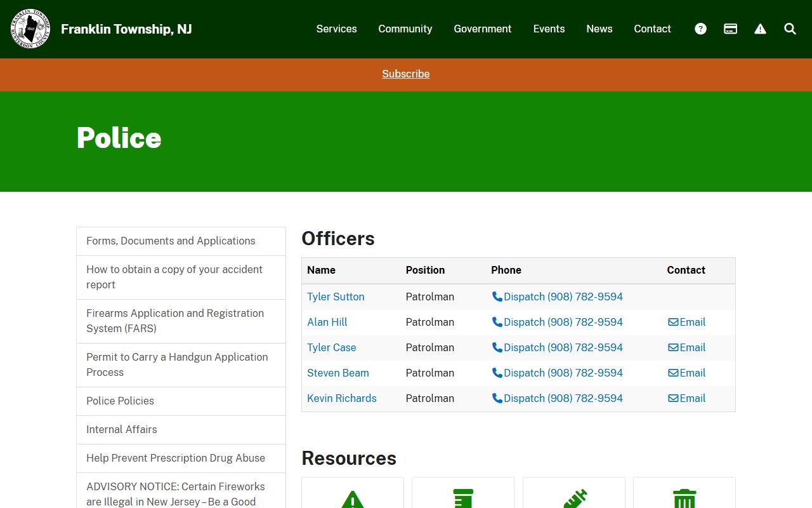Open Help Prevent Prescription Drug Abuse link
This screenshot has width=812, height=508.
[x=181, y=458]
